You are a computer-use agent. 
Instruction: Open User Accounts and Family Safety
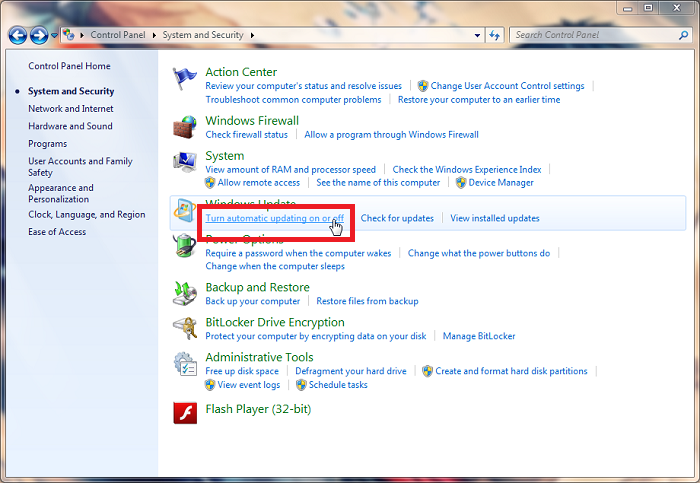(80, 167)
